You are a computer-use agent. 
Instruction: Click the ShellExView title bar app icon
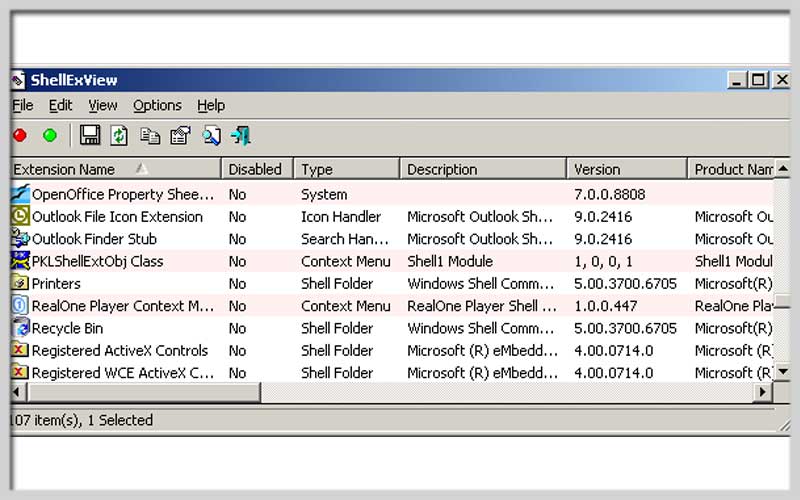click(x=18, y=80)
